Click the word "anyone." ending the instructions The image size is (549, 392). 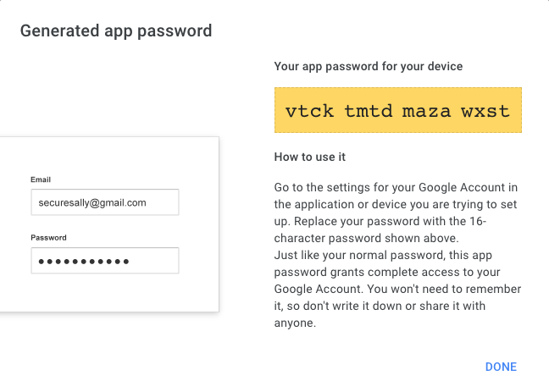[x=295, y=323]
